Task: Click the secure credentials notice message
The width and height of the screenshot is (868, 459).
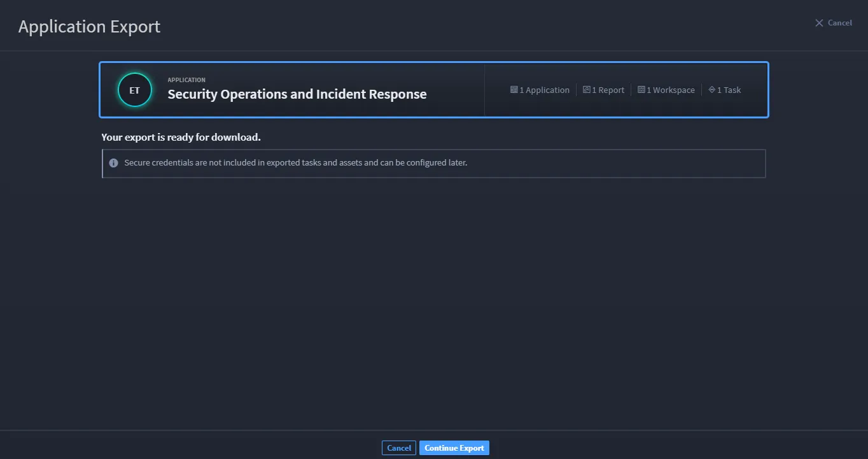Action: [296, 163]
